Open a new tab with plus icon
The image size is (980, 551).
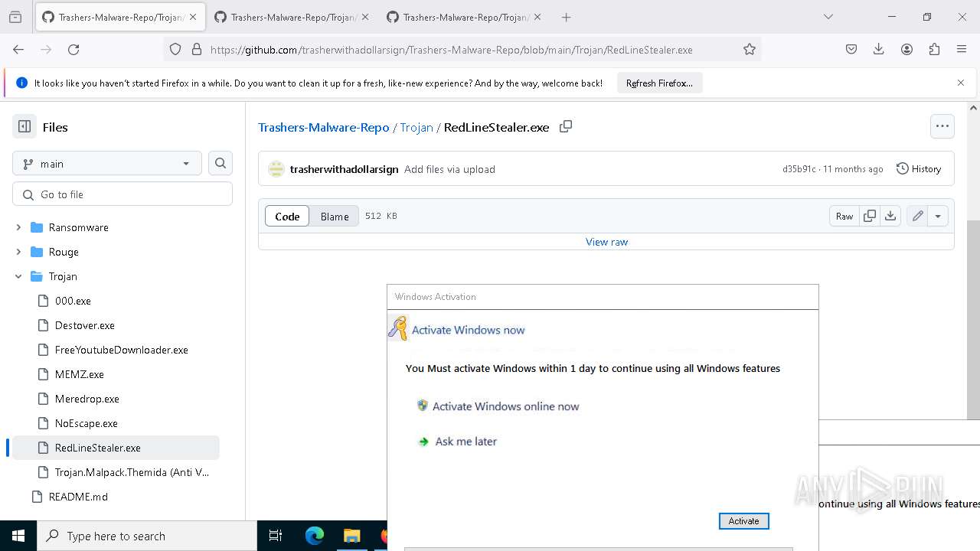coord(566,17)
